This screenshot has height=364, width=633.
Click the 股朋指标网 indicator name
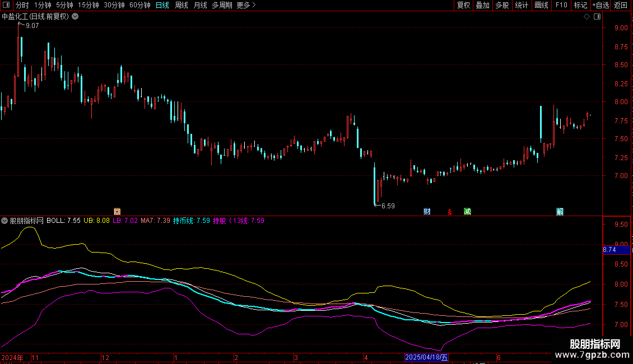[x=27, y=221]
